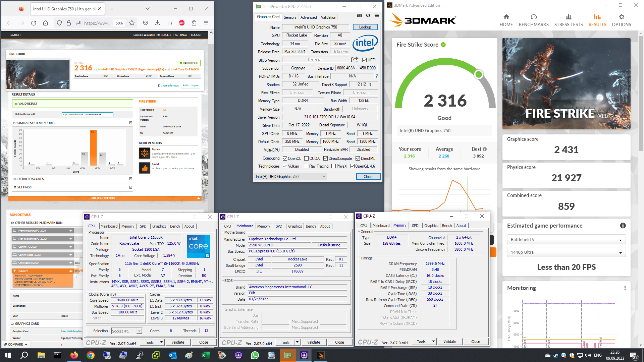
Task: Switch to GPU-Z Sensors tab
Action: (290, 17)
